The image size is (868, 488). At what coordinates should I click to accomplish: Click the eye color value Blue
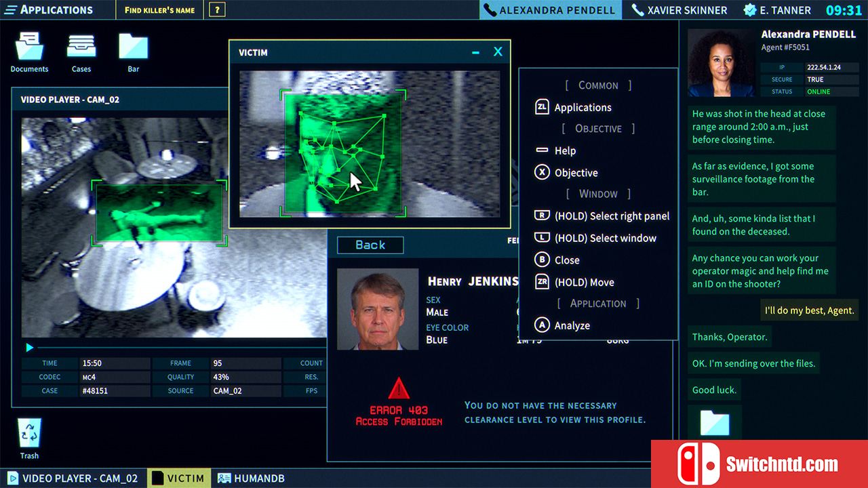(x=437, y=340)
